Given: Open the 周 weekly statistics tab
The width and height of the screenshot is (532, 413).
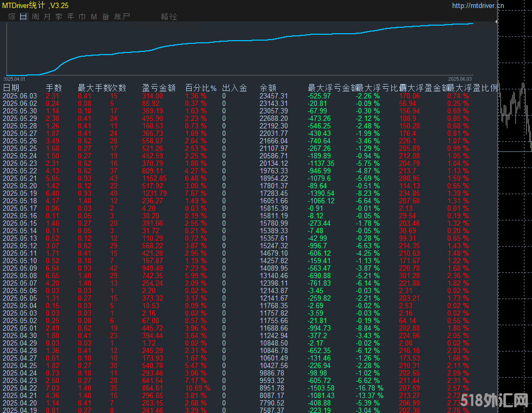Looking at the screenshot, I should point(35,17).
